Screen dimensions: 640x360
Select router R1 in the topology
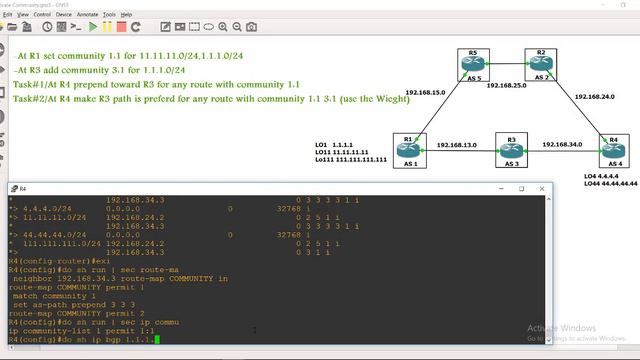point(409,151)
